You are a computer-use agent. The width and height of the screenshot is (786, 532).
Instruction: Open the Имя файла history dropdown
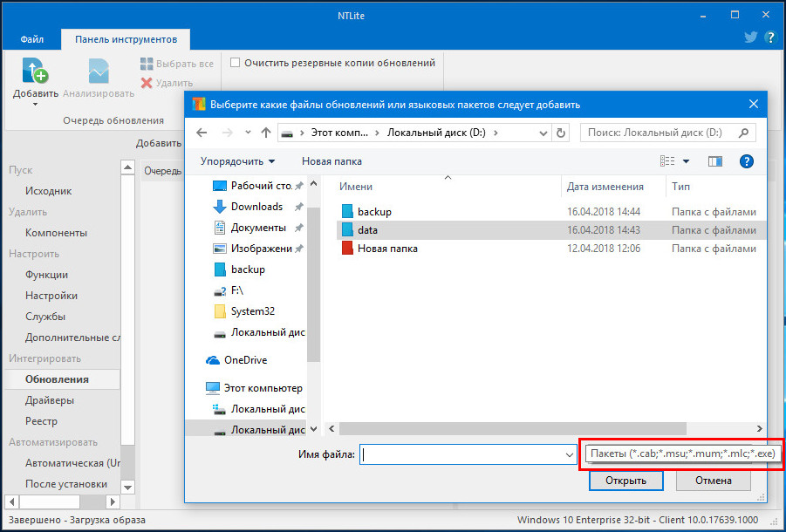pyautogui.click(x=570, y=455)
